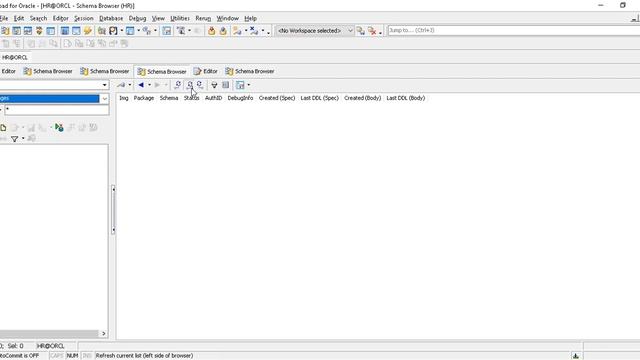Open dropdown arrow next to back navigation arrow

point(149,85)
